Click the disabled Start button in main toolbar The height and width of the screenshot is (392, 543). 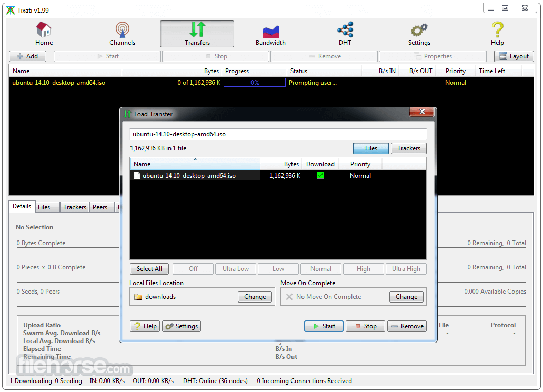click(x=107, y=56)
